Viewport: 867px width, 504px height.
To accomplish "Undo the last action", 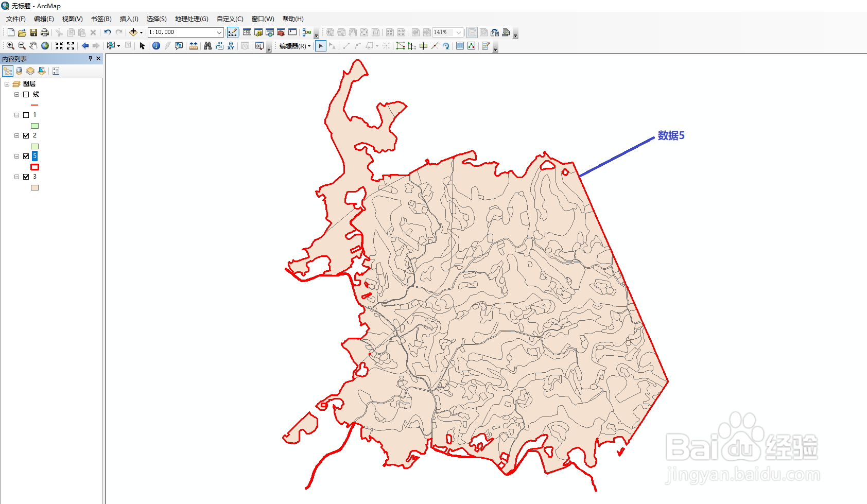I will tap(107, 32).
